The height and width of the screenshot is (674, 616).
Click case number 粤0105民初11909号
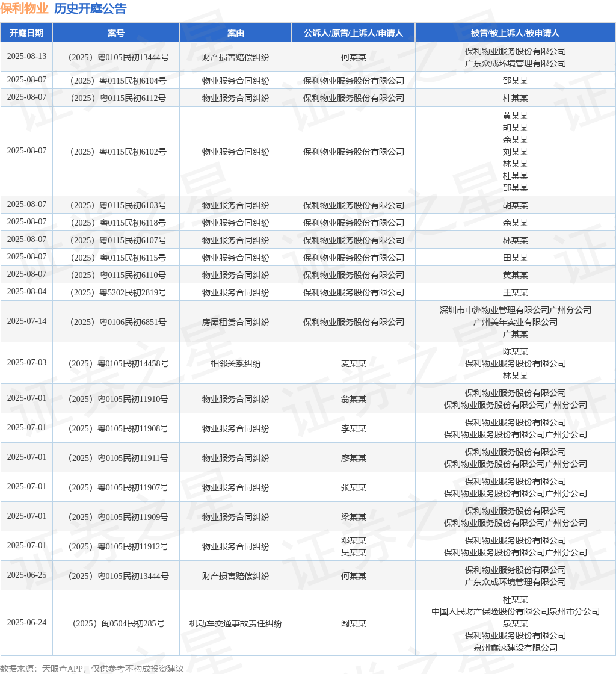tap(119, 517)
